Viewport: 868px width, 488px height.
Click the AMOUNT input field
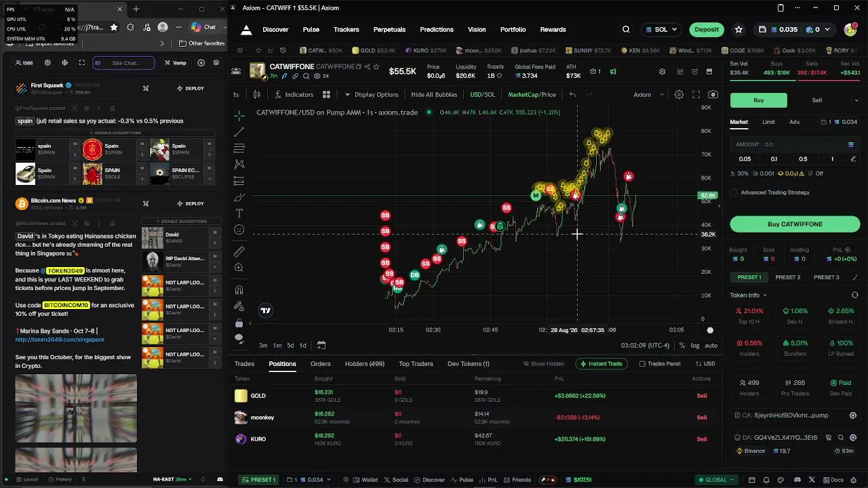click(795, 144)
